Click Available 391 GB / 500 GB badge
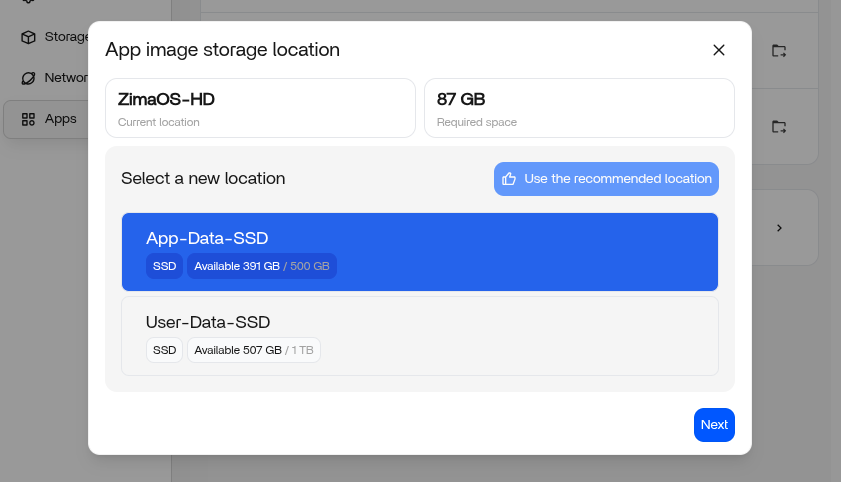Image resolution: width=841 pixels, height=482 pixels. tap(262, 266)
